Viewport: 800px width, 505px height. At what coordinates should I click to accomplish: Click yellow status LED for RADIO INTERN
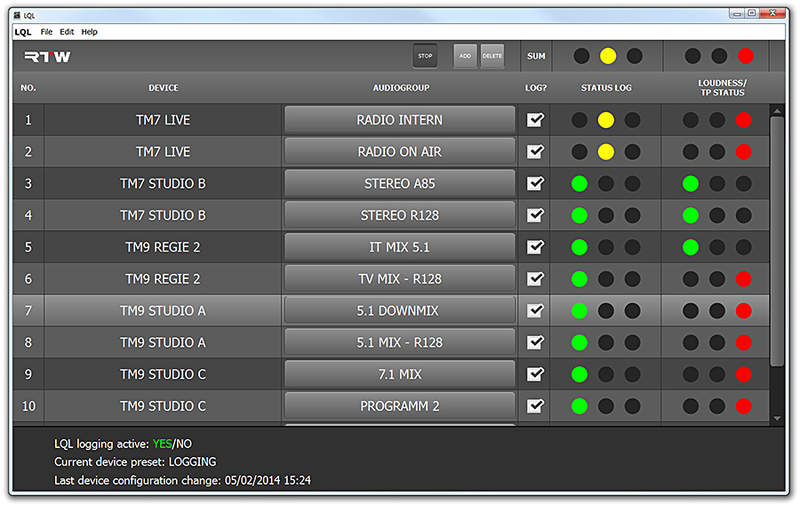[606, 120]
